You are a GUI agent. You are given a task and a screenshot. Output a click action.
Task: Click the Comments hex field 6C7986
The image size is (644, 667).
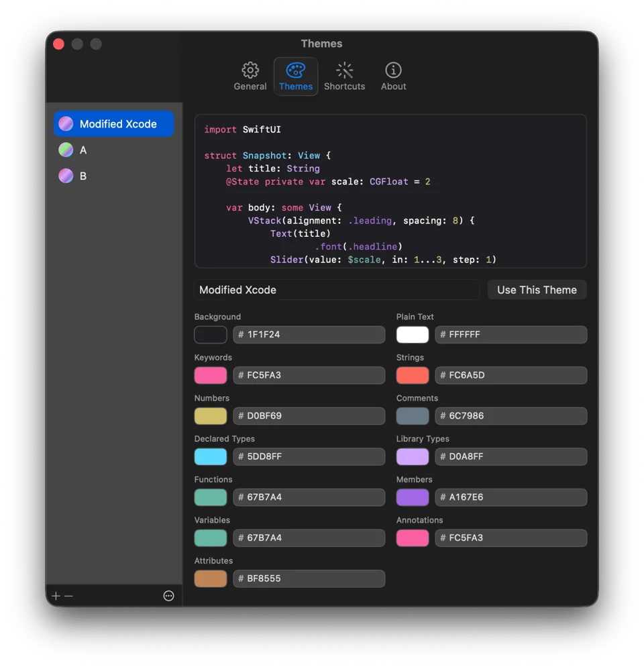tap(511, 415)
